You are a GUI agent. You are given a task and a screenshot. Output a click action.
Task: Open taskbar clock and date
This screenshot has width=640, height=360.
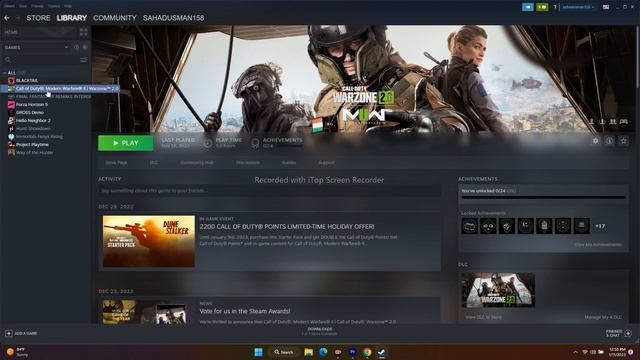tap(617, 352)
